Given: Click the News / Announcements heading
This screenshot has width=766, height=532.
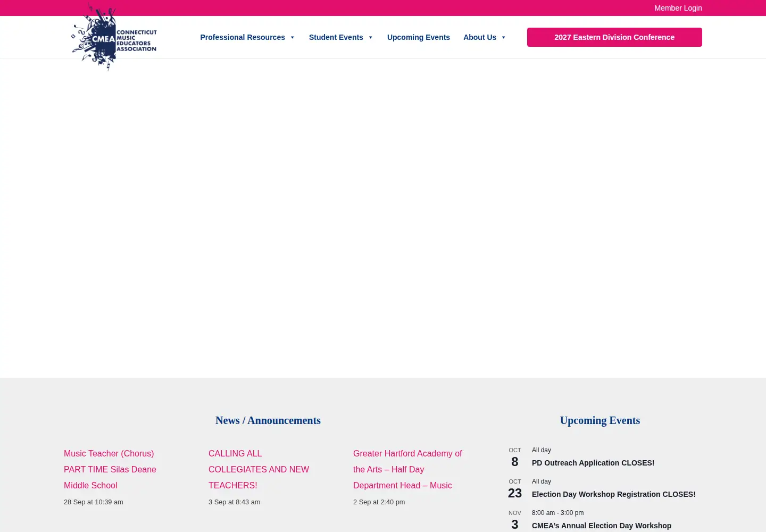Looking at the screenshot, I should click(x=268, y=420).
